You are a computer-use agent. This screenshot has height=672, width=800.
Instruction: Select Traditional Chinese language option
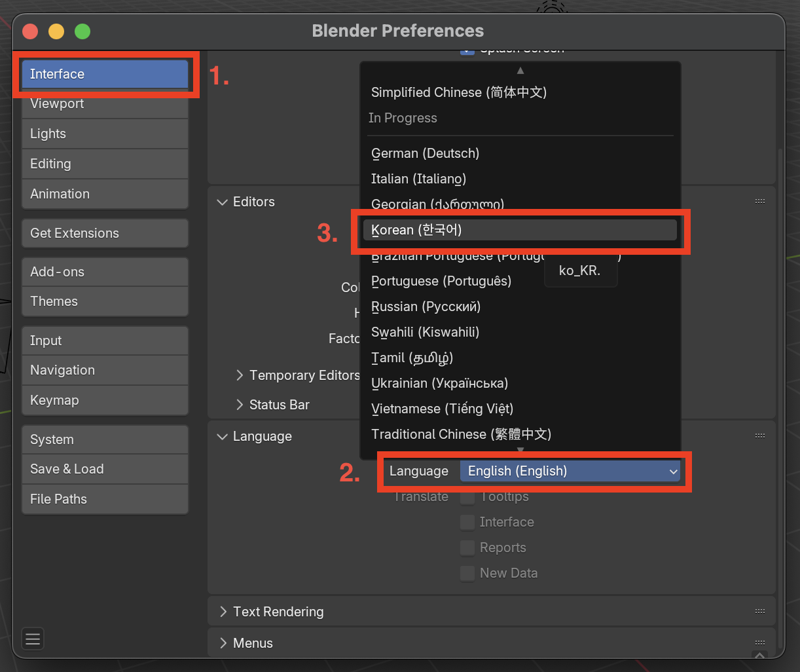[520, 434]
